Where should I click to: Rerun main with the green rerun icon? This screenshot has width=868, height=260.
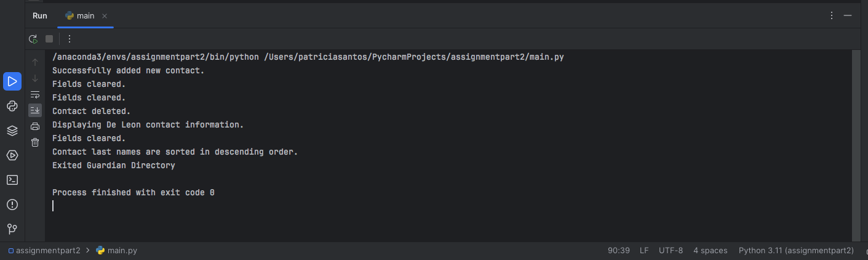[x=33, y=39]
